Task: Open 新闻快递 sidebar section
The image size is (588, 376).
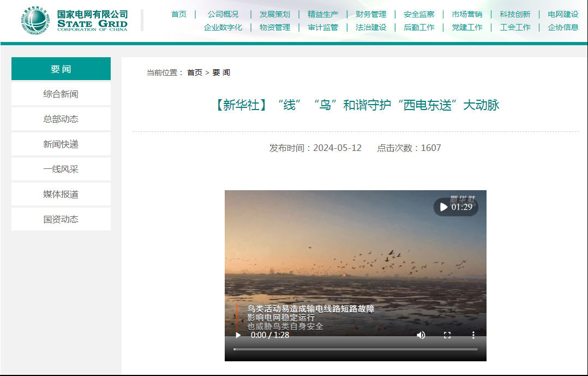Action: [x=61, y=144]
